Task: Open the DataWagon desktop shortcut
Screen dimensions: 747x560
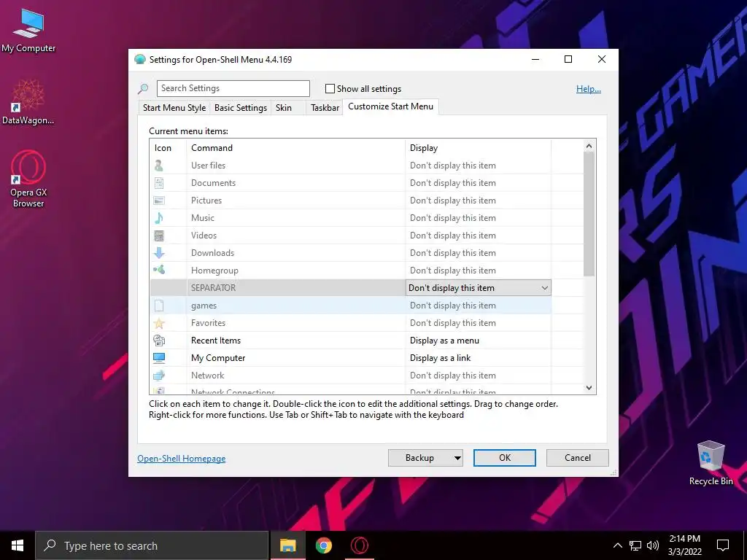Action: tap(28, 102)
